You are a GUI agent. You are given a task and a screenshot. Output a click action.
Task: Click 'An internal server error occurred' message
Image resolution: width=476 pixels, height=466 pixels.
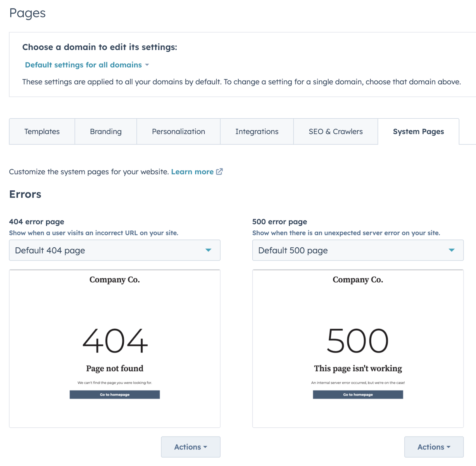click(x=358, y=383)
